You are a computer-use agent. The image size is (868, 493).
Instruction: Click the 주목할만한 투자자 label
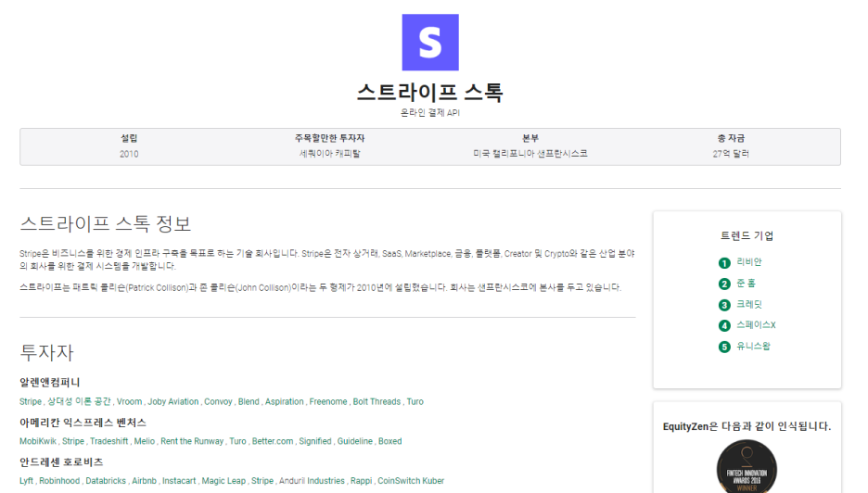click(330, 138)
